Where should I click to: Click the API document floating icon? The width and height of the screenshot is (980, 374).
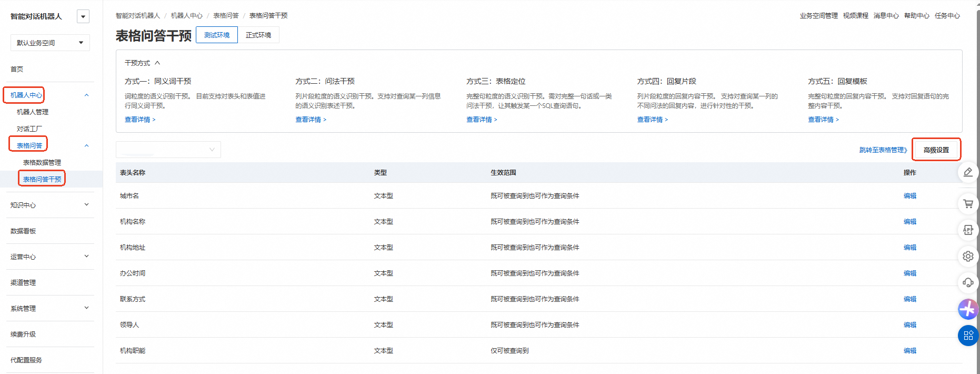pyautogui.click(x=968, y=230)
